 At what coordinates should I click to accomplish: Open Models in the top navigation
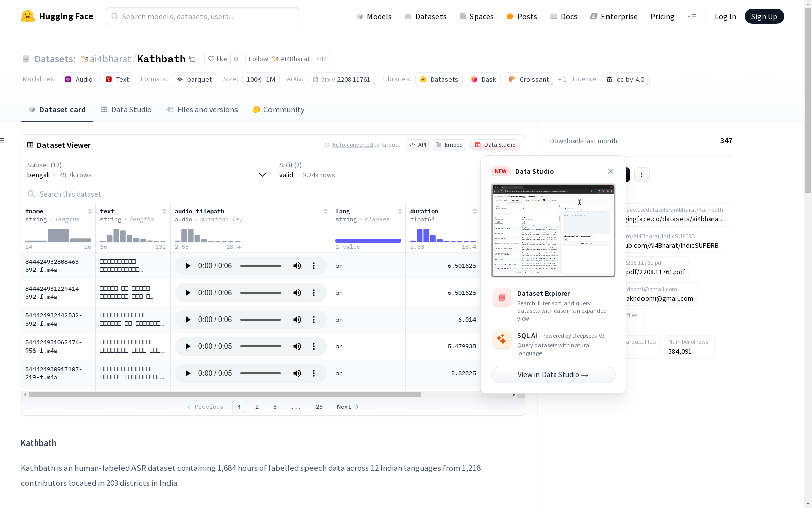(x=374, y=16)
